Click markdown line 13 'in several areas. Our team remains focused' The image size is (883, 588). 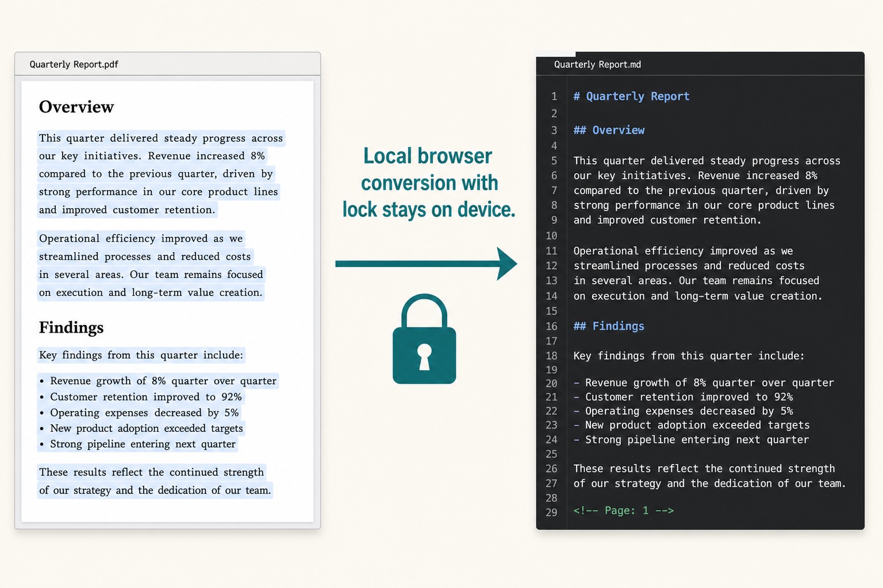[696, 281]
